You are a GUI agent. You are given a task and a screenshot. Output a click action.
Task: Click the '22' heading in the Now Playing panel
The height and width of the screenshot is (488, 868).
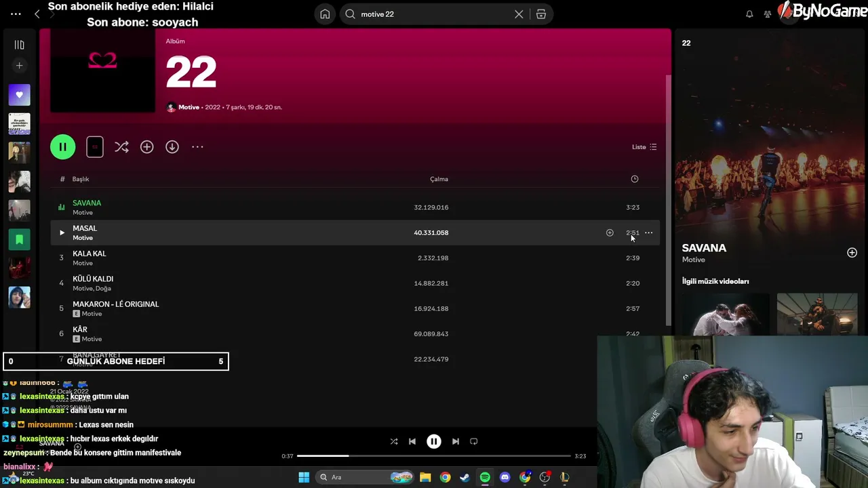[x=686, y=43]
